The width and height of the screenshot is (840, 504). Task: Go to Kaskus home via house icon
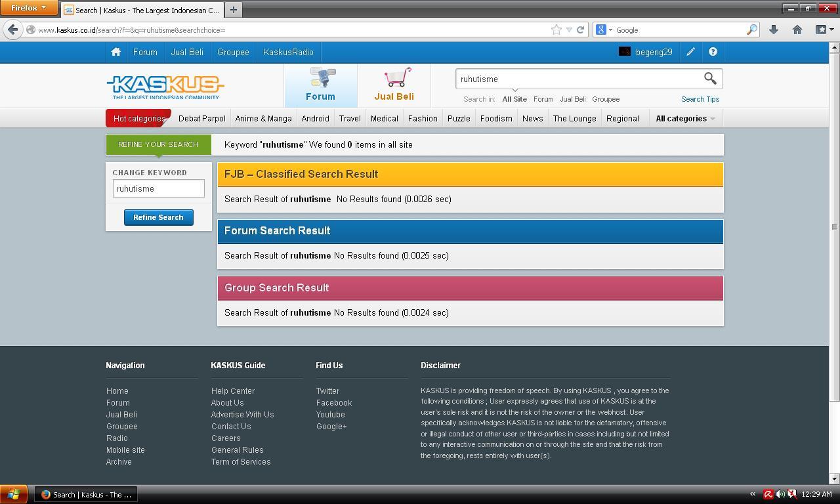point(115,52)
